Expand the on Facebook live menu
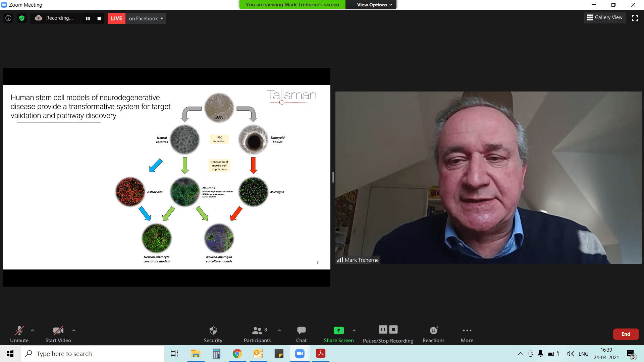 pyautogui.click(x=146, y=18)
